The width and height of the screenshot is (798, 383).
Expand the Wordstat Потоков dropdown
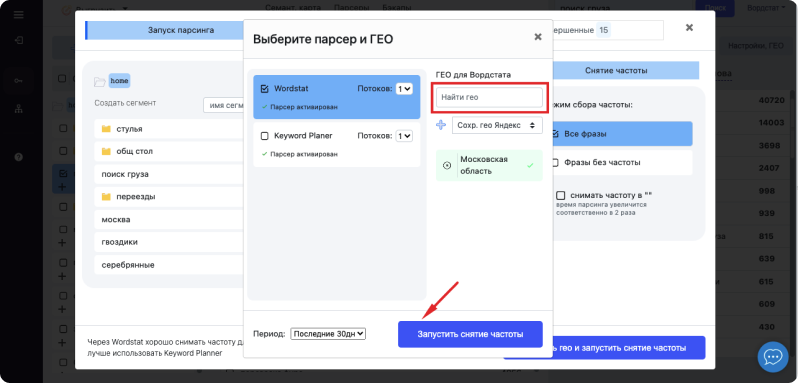(405, 89)
